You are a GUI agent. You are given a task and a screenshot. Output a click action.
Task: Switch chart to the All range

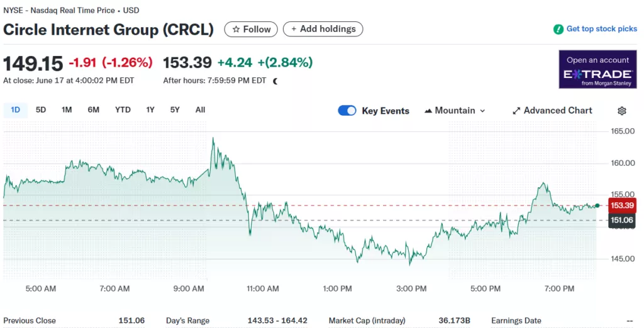(200, 110)
